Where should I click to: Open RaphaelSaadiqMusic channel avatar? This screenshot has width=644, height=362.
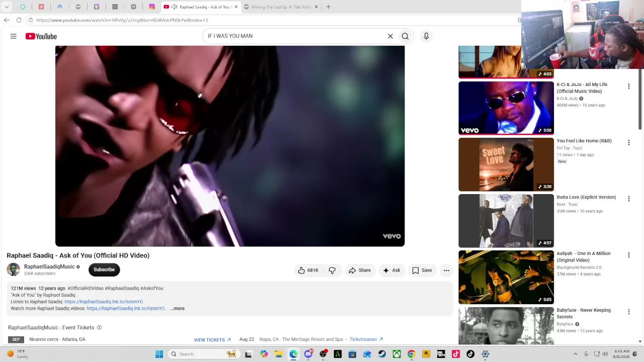tap(14, 269)
